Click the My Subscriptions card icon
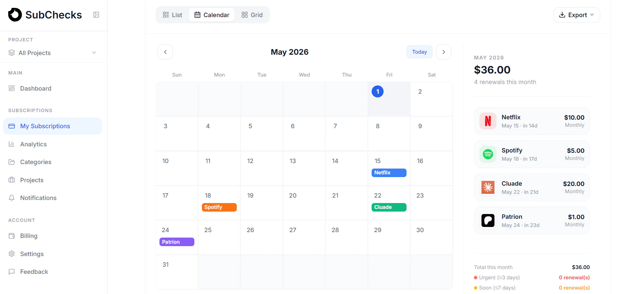The image size is (644, 294). point(12,126)
